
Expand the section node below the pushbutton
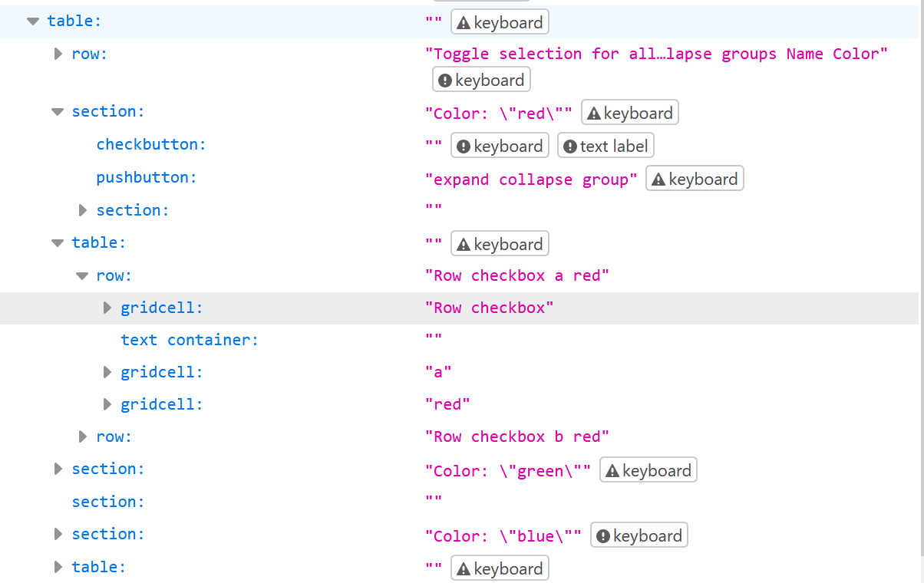(x=82, y=210)
